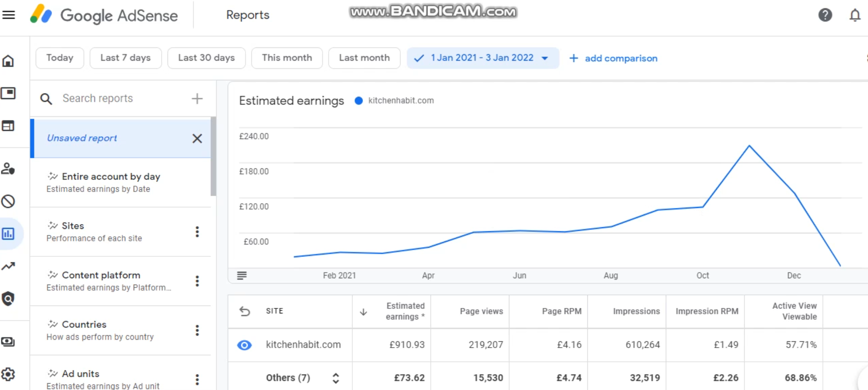The height and width of the screenshot is (390, 868).
Task: Click the kitchenhabit.com blue legend dot
Action: point(359,101)
